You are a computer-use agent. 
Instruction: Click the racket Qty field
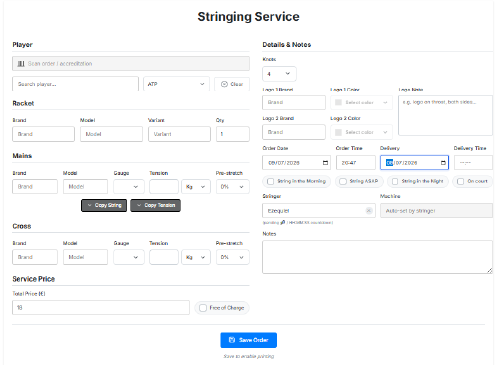[233, 134]
